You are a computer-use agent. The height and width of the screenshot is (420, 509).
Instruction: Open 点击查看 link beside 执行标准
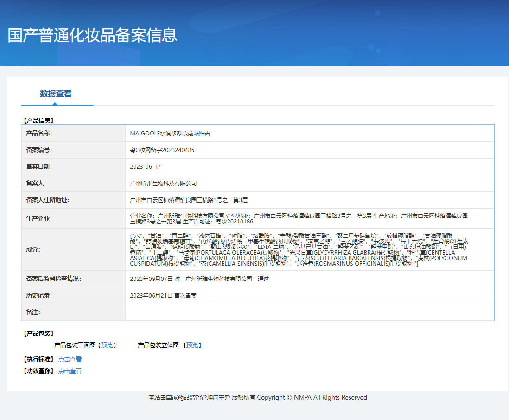click(70, 359)
